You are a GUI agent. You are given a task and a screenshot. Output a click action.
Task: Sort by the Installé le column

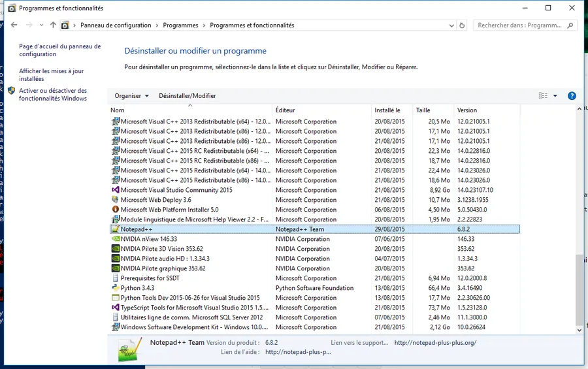click(x=387, y=110)
